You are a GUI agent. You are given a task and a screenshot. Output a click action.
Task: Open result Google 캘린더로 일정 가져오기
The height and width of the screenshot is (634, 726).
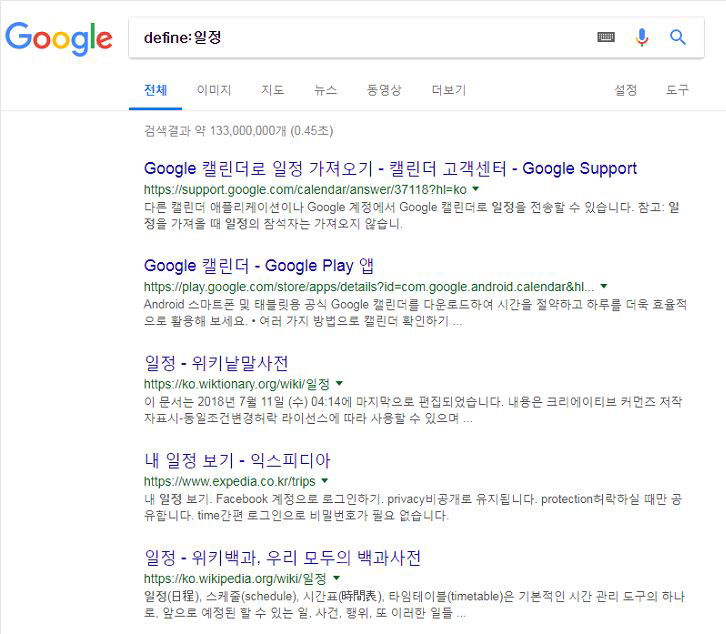[x=390, y=169]
